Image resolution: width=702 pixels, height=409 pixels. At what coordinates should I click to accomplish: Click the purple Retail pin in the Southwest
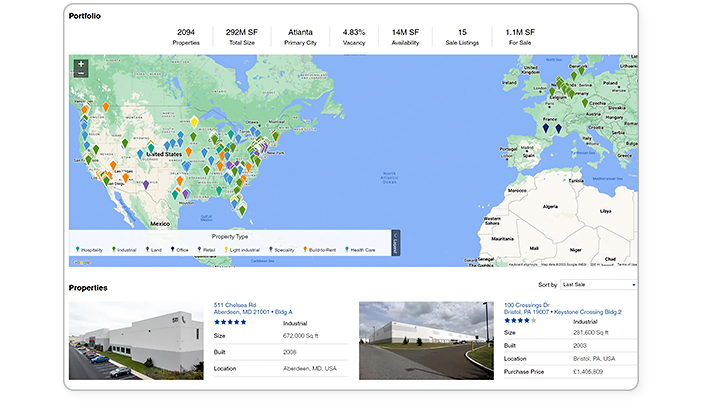click(146, 185)
